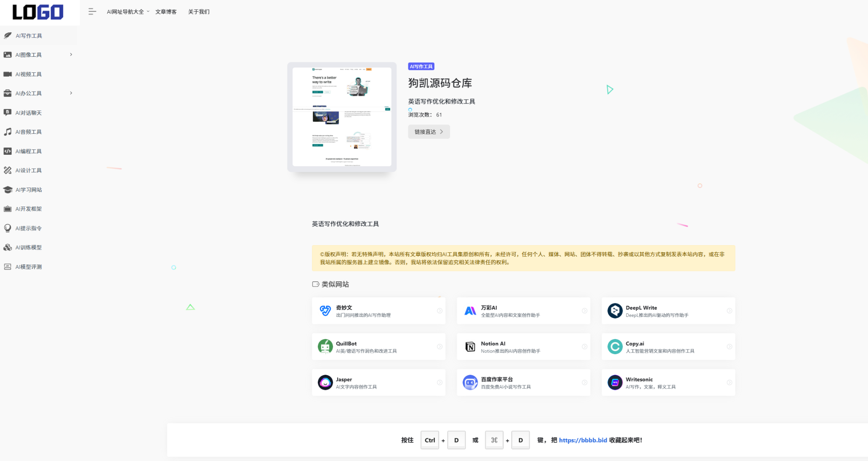Open the https://bbbb.bid link
This screenshot has height=461, width=868.
[x=583, y=440]
